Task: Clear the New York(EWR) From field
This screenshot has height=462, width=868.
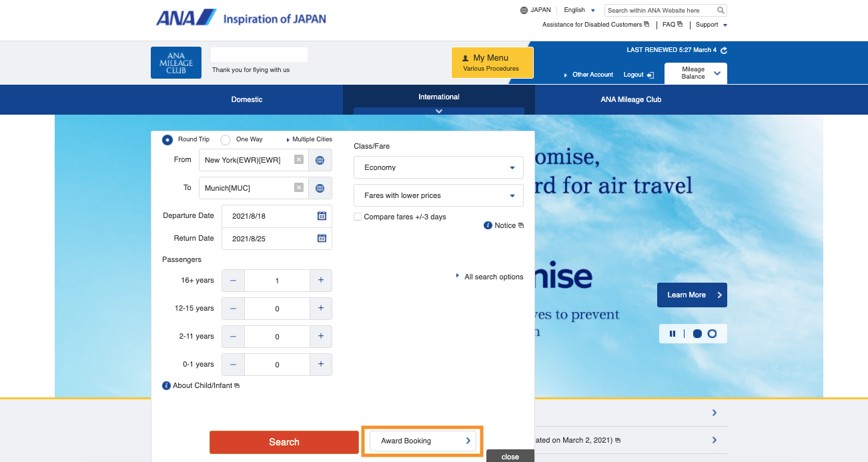Action: [x=299, y=160]
